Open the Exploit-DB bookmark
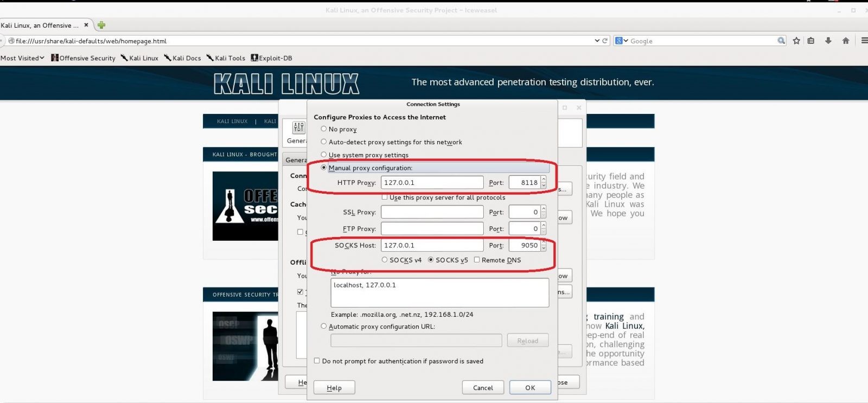The width and height of the screenshot is (868, 403). (271, 58)
